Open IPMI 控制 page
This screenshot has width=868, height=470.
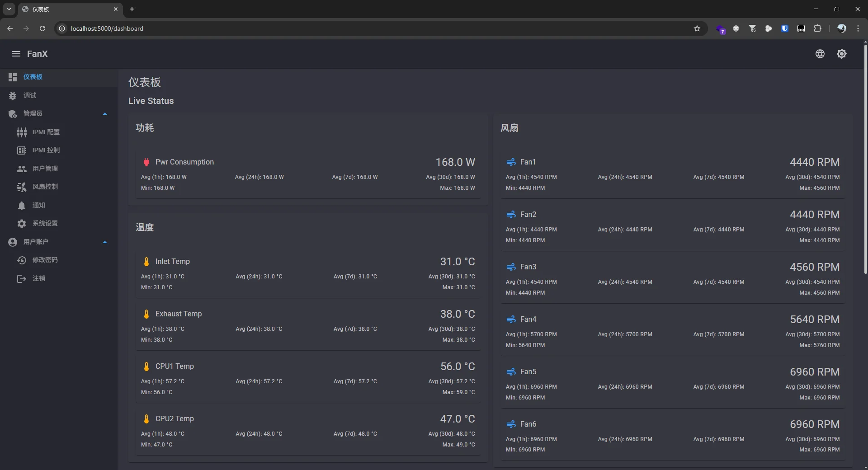pyautogui.click(x=59, y=150)
